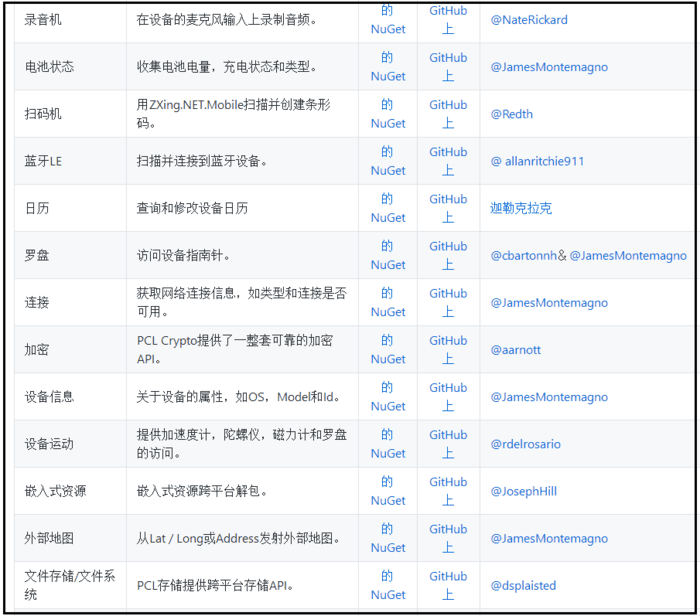Open NuGet link in 蓝牙LE row
Screen dimensions: 700x616
tap(388, 161)
